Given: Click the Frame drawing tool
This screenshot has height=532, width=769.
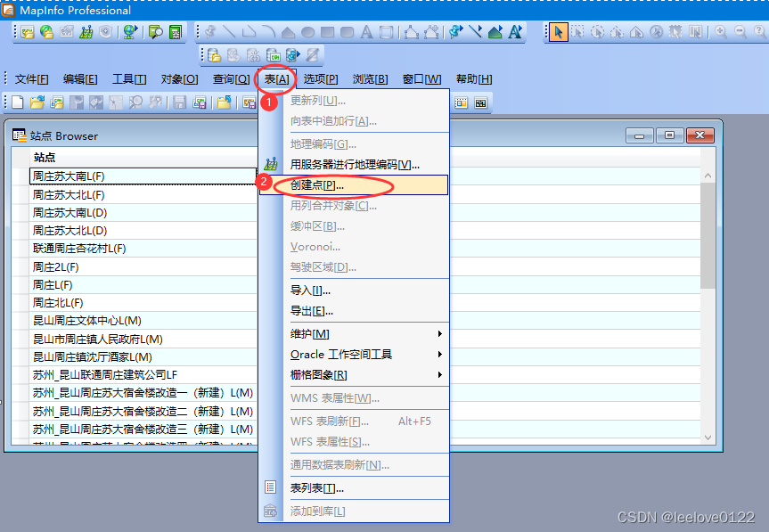Looking at the screenshot, I should [387, 32].
